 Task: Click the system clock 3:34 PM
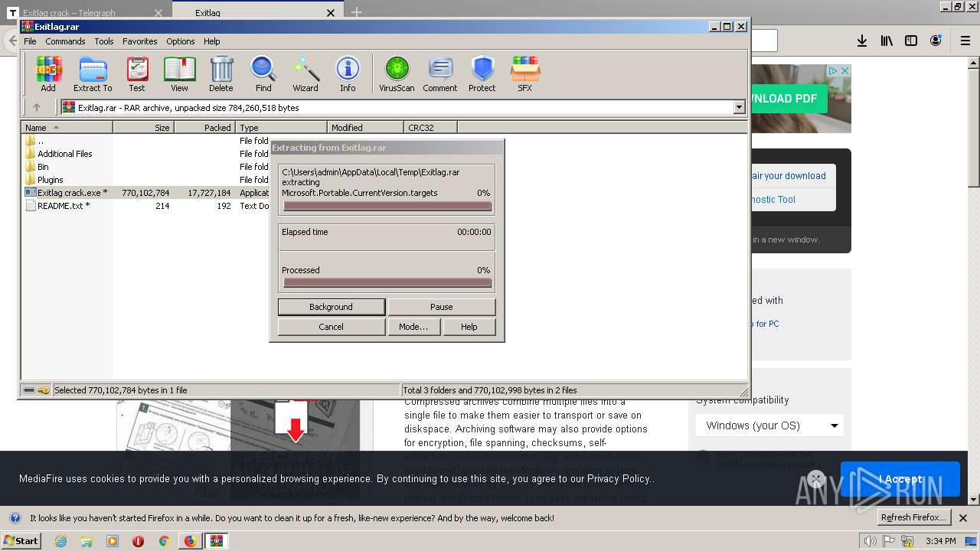pyautogui.click(x=940, y=541)
